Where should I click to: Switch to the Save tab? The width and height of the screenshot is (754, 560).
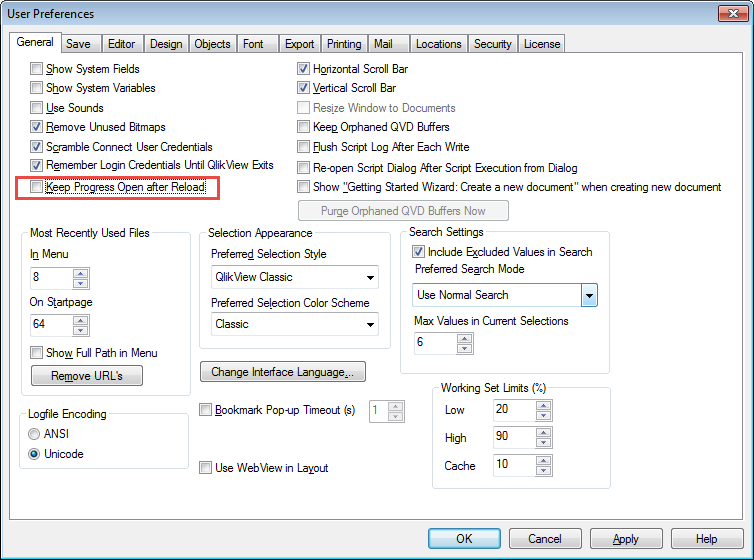click(x=82, y=44)
